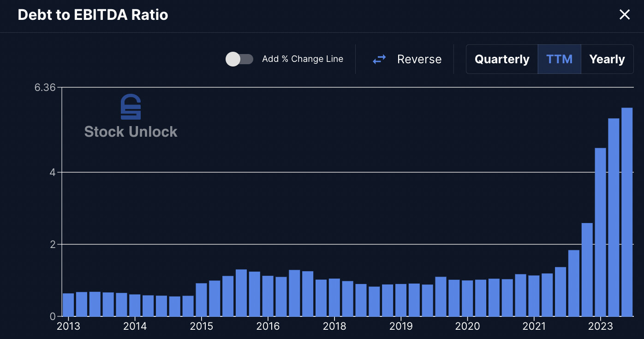
Task: Select the TTM tab
Action: [x=559, y=59]
